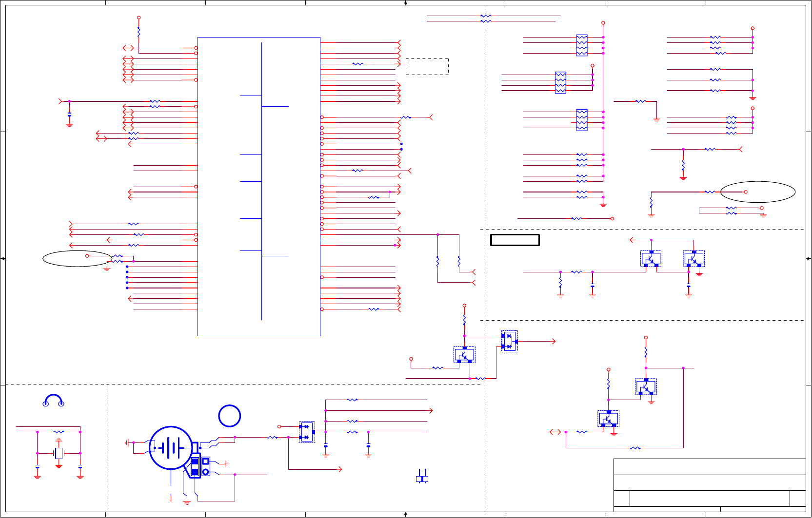This screenshot has width=812, height=518.
Task: Click the empty blue circle marker
Action: click(230, 416)
